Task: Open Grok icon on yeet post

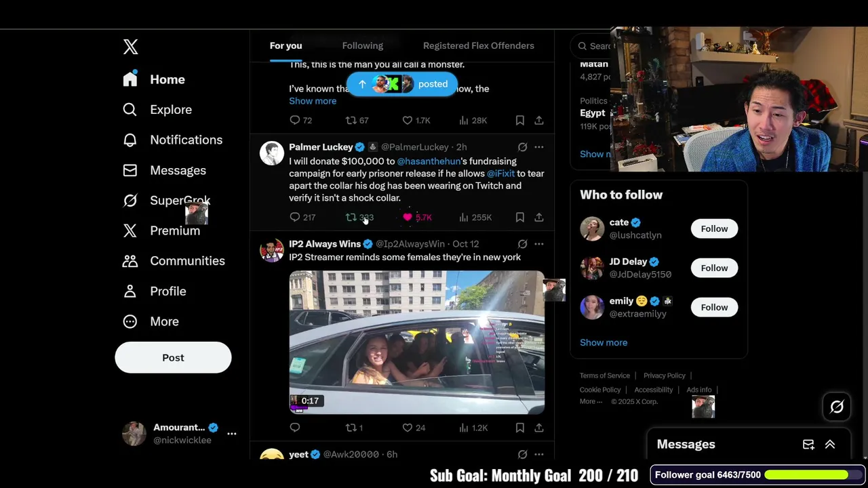Action: (x=522, y=454)
